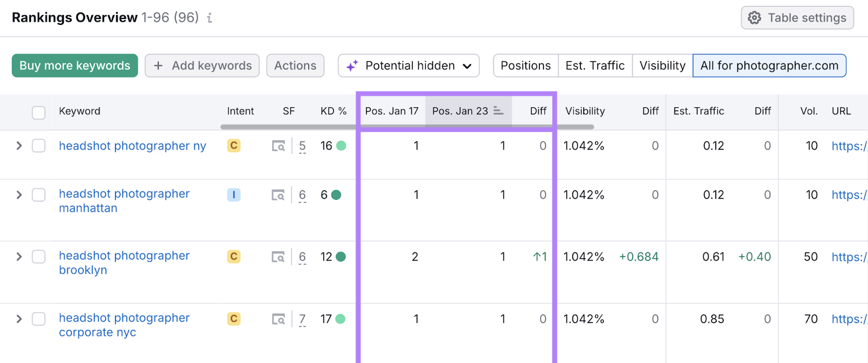Click the horizontal table scrollbar

pyautogui.click(x=407, y=127)
